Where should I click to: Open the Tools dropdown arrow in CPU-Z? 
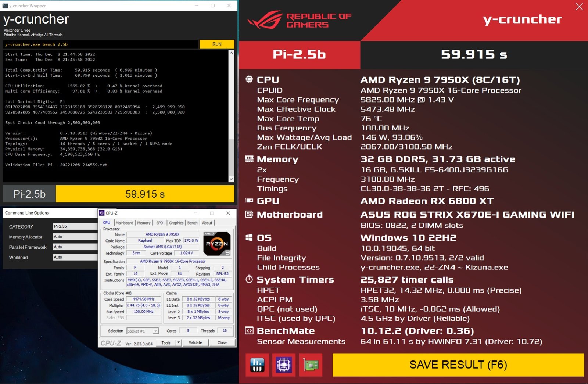tap(179, 342)
